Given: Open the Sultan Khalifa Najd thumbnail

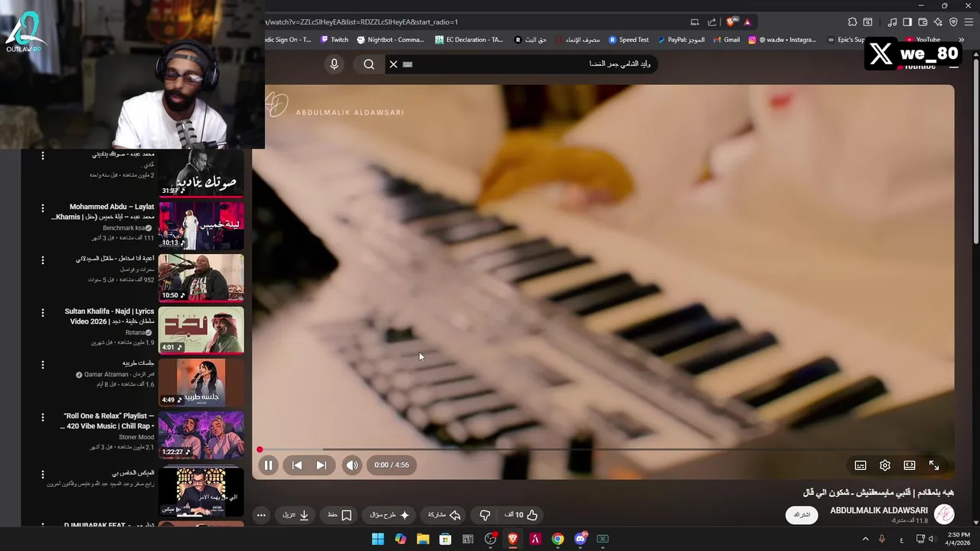Looking at the screenshot, I should 201,330.
